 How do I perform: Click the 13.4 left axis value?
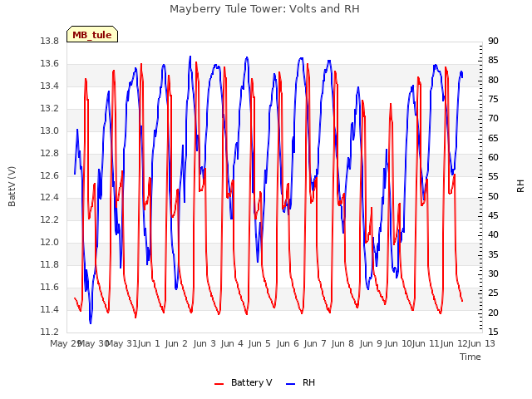(x=50, y=86)
